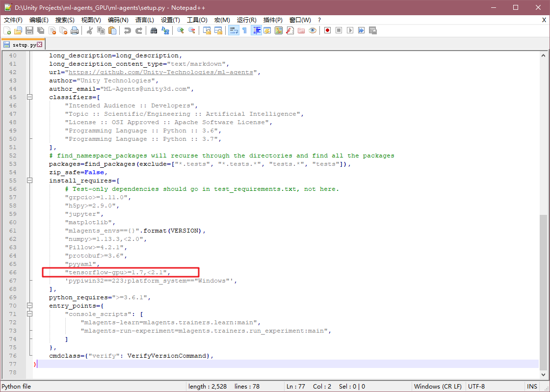Collapse the console_scripts block at line 71
Viewport: 550px width, 392px height.
point(30,314)
